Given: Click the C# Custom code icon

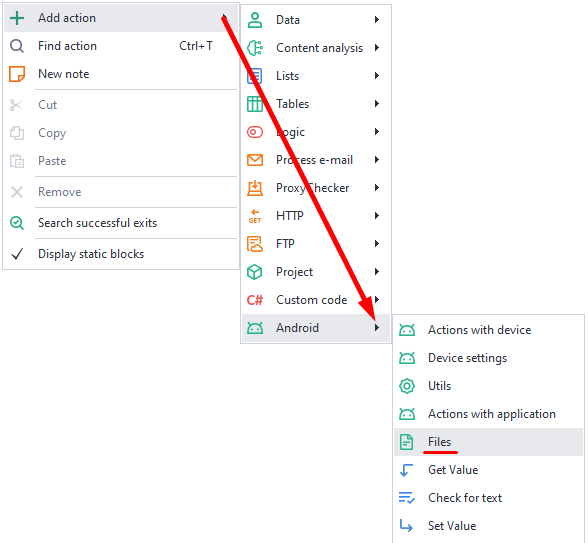Looking at the screenshot, I should point(255,300).
